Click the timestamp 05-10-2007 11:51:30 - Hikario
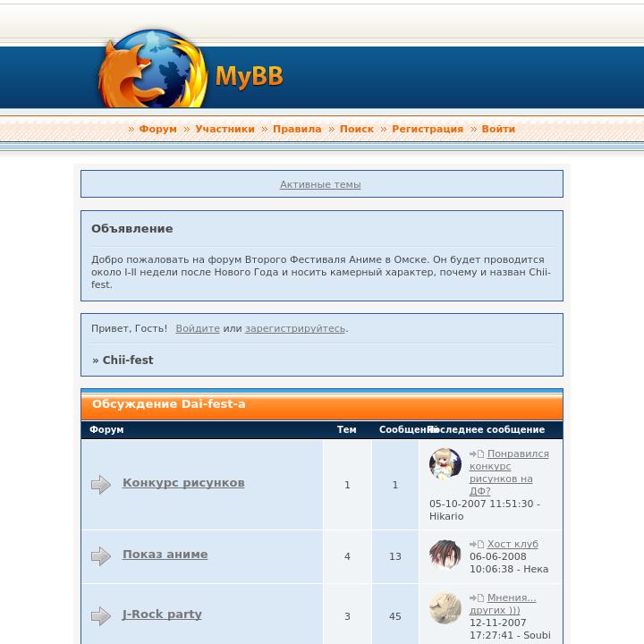Image resolution: width=644 pixels, height=644 pixels. [x=485, y=510]
